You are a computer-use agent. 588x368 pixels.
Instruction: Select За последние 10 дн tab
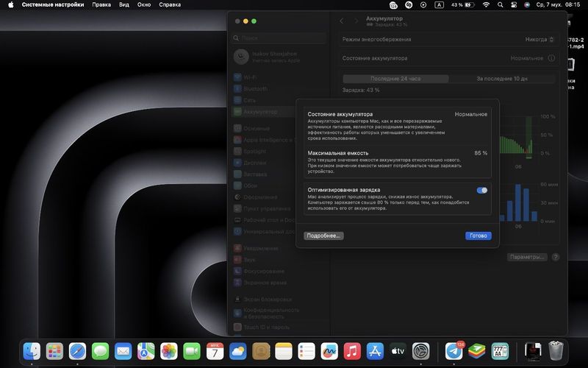[x=502, y=79]
